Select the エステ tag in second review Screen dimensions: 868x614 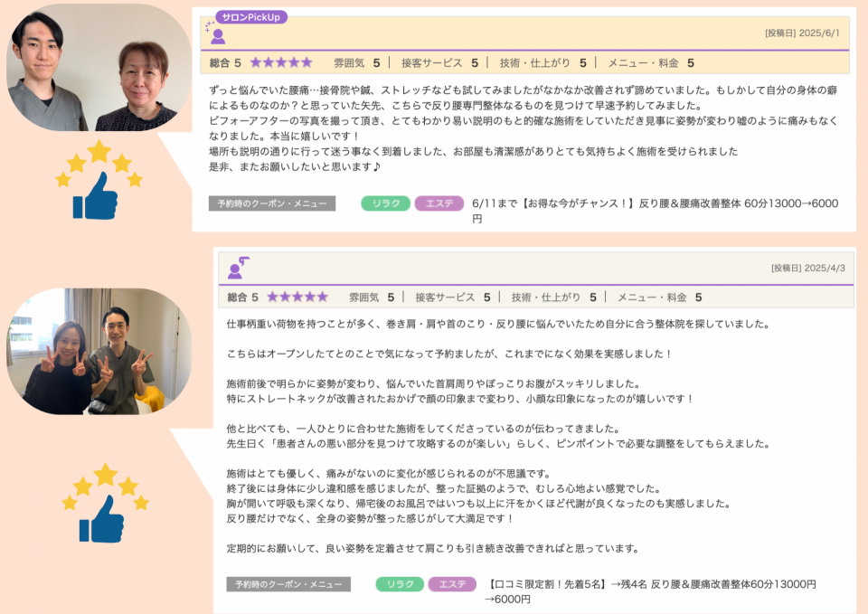tap(452, 584)
